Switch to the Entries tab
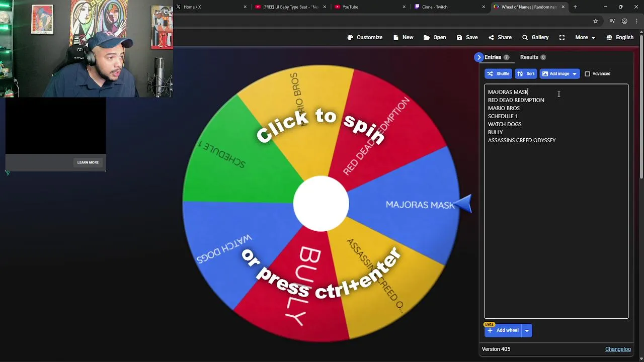644x362 pixels. click(497, 57)
